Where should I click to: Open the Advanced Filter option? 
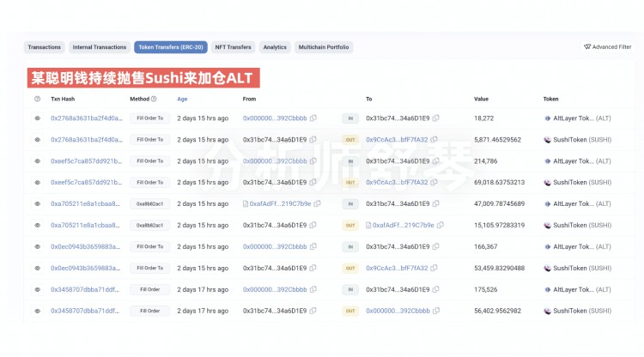[607, 47]
